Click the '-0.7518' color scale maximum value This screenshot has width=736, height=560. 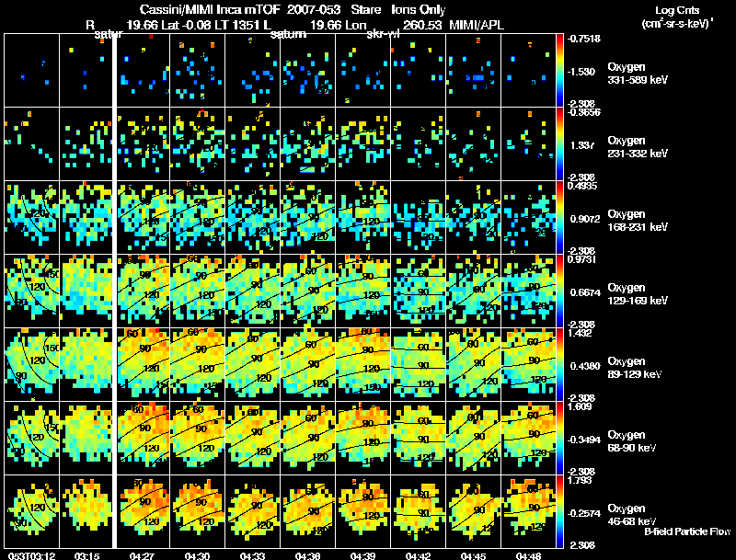tap(583, 39)
